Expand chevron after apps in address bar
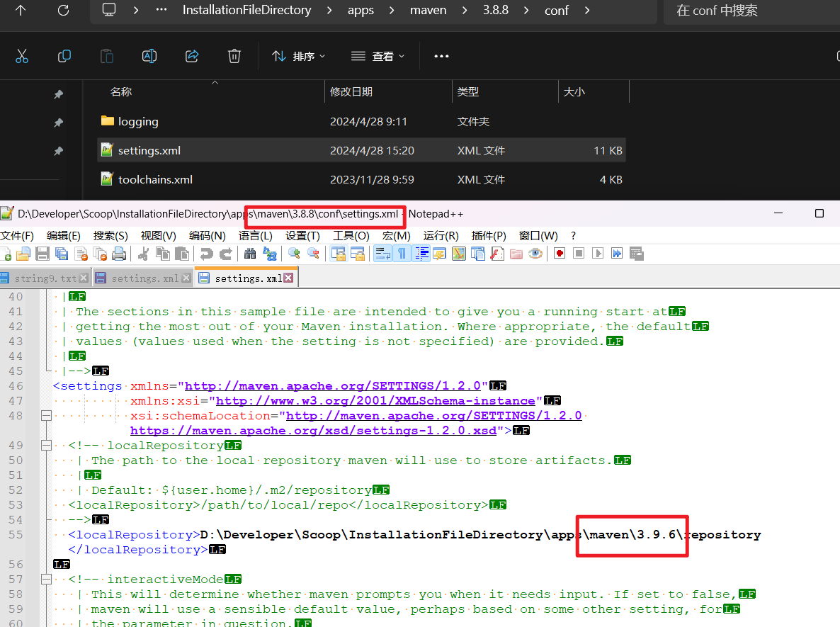 392,10
